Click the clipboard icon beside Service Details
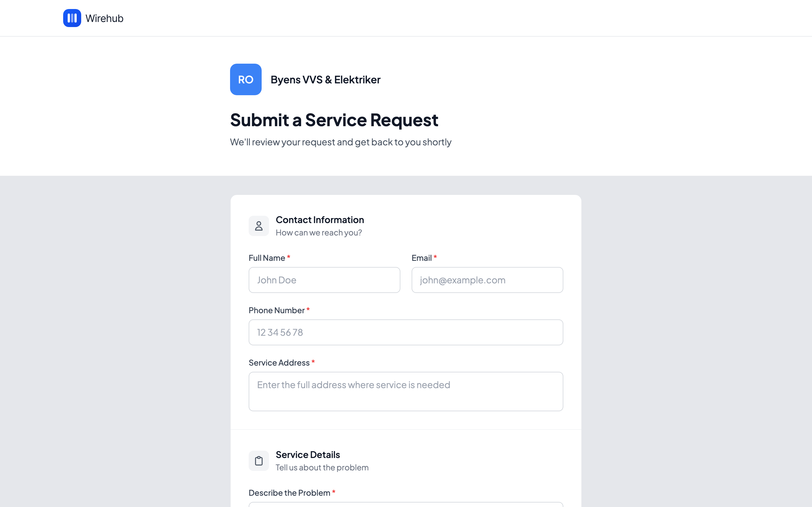The image size is (812, 507). coord(259,461)
